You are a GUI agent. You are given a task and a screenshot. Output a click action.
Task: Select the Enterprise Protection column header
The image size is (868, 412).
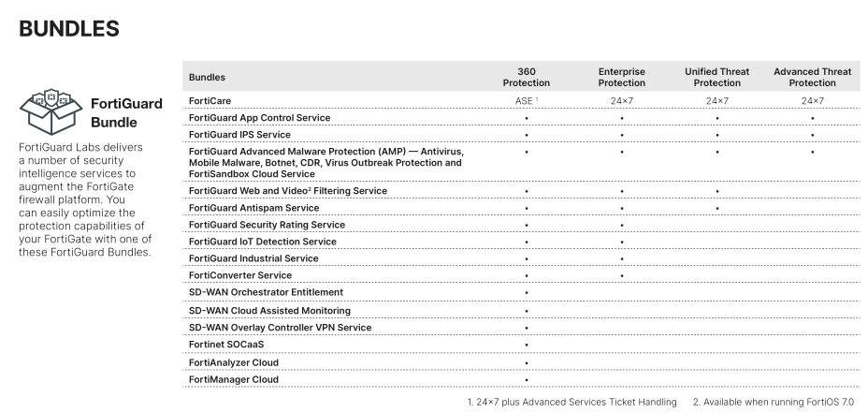[x=621, y=77]
